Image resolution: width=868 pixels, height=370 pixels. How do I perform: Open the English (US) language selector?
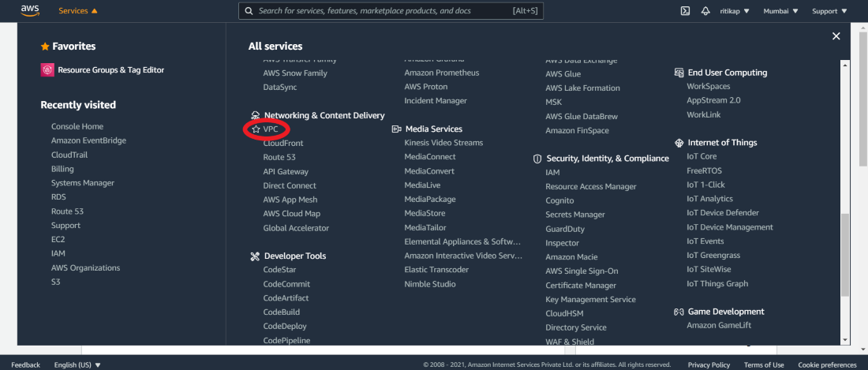click(77, 365)
